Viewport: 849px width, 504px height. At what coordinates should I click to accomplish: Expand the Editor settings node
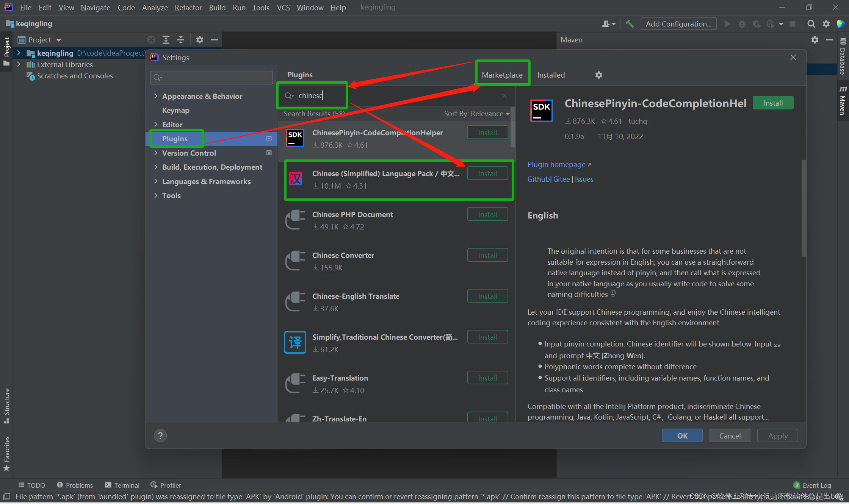tap(156, 125)
